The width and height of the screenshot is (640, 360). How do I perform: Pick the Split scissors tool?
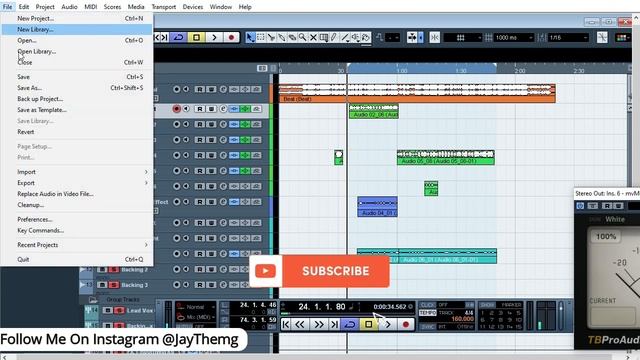(271, 38)
